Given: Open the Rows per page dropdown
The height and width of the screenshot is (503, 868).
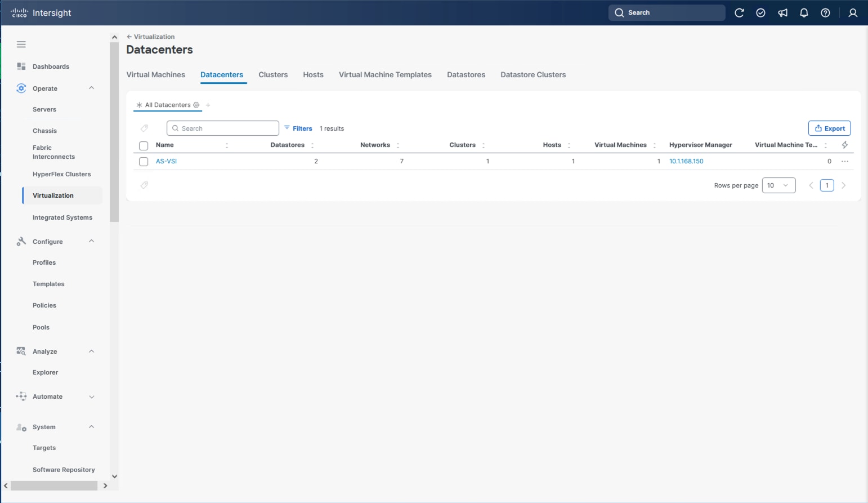Looking at the screenshot, I should coord(778,185).
